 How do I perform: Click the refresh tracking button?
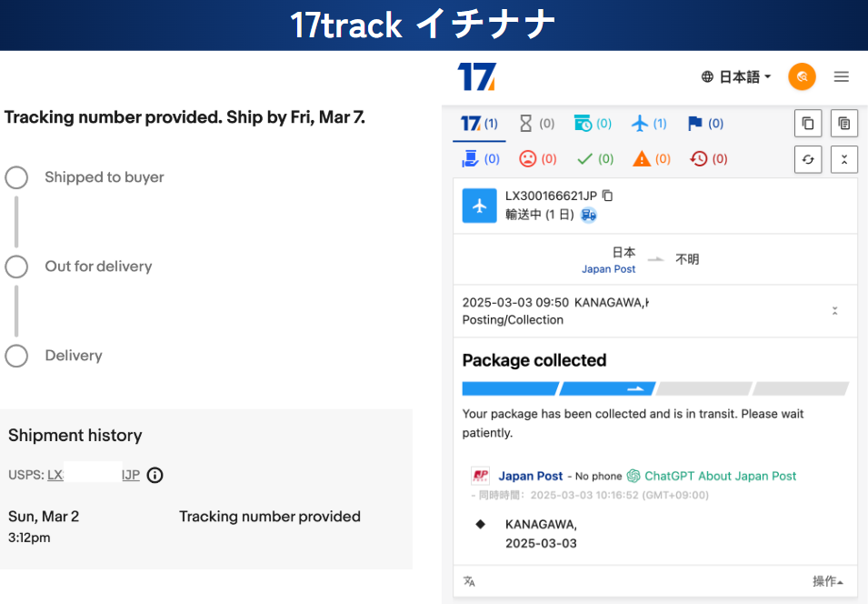click(x=807, y=159)
